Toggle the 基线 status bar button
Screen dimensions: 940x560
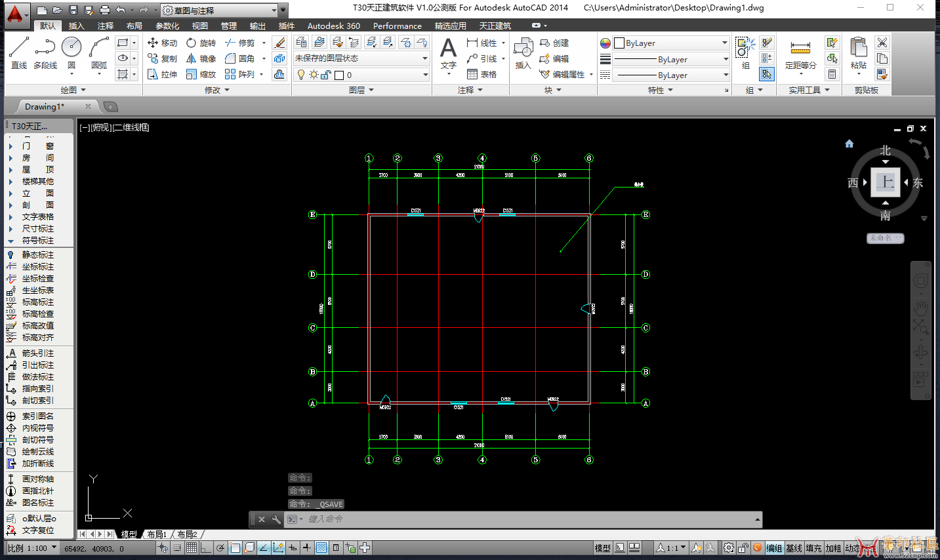click(794, 548)
